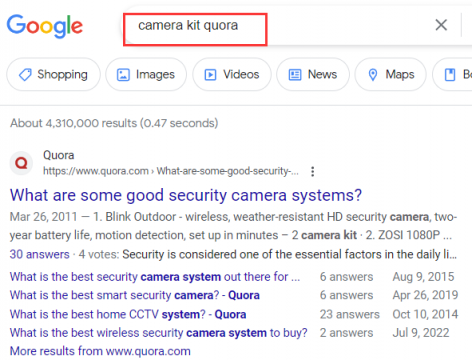Click the News newspaper icon
The height and width of the screenshot is (360, 472).
295,75
